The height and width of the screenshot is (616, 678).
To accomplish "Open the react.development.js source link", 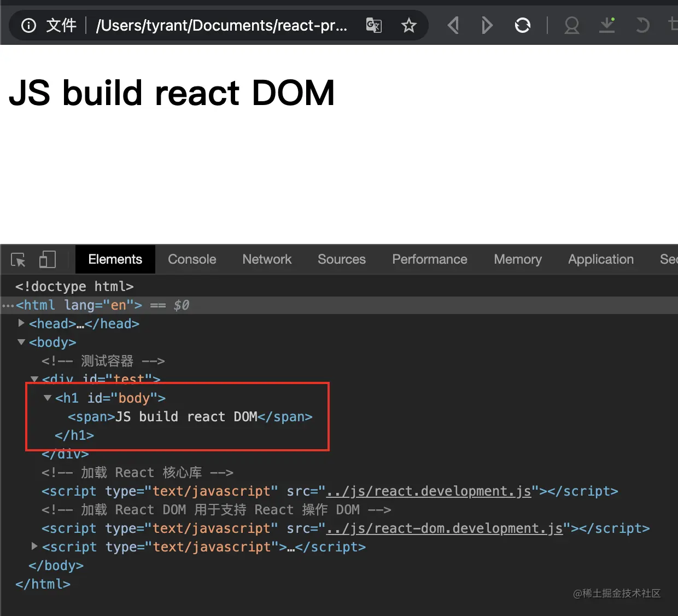I will point(429,491).
